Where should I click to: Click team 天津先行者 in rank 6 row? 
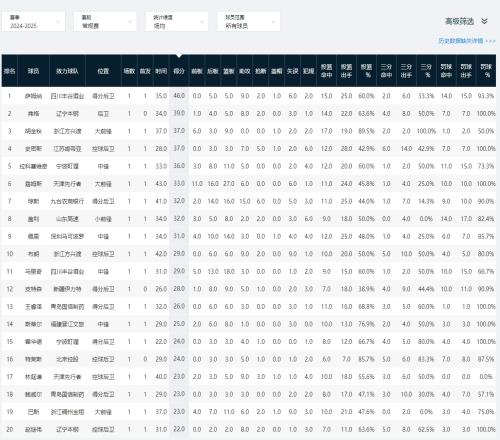click(x=67, y=184)
